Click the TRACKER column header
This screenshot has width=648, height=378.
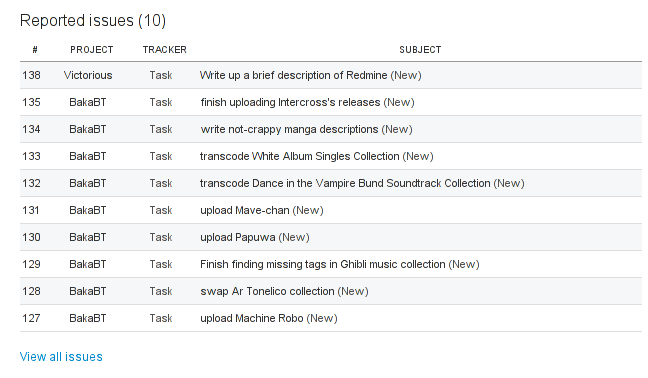[x=164, y=50]
